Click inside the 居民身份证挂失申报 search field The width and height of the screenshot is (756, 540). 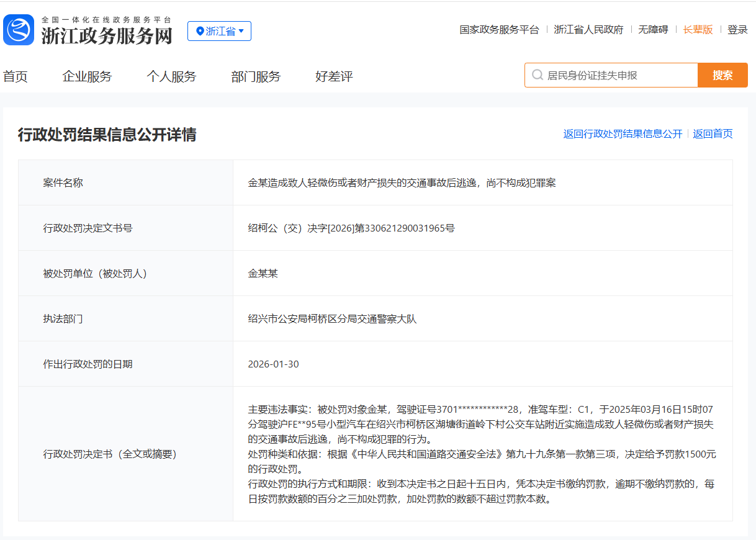614,74
